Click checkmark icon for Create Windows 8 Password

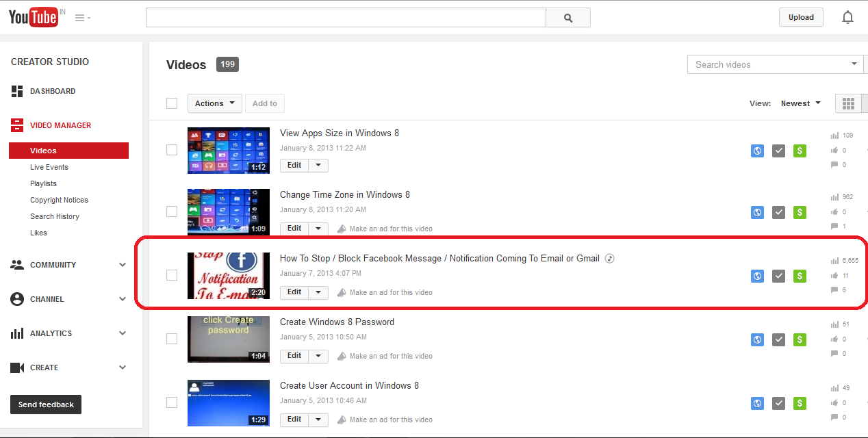778,339
